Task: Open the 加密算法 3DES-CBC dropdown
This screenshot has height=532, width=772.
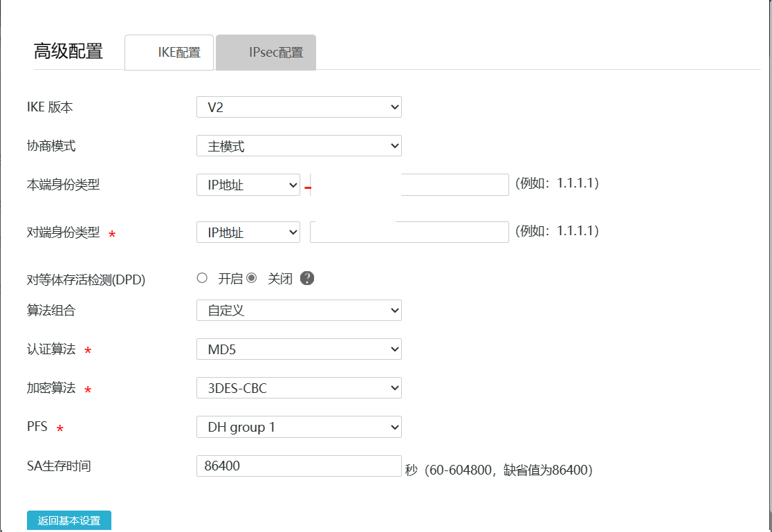Action: pos(299,388)
